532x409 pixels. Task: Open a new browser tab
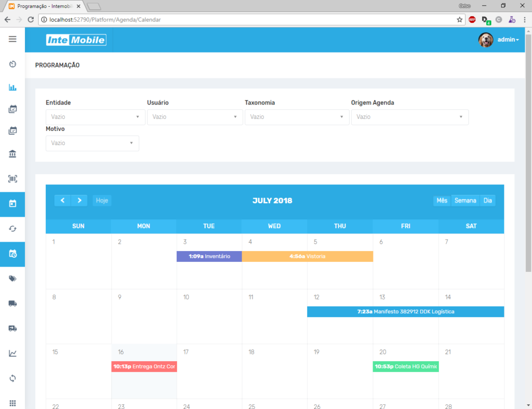94,6
